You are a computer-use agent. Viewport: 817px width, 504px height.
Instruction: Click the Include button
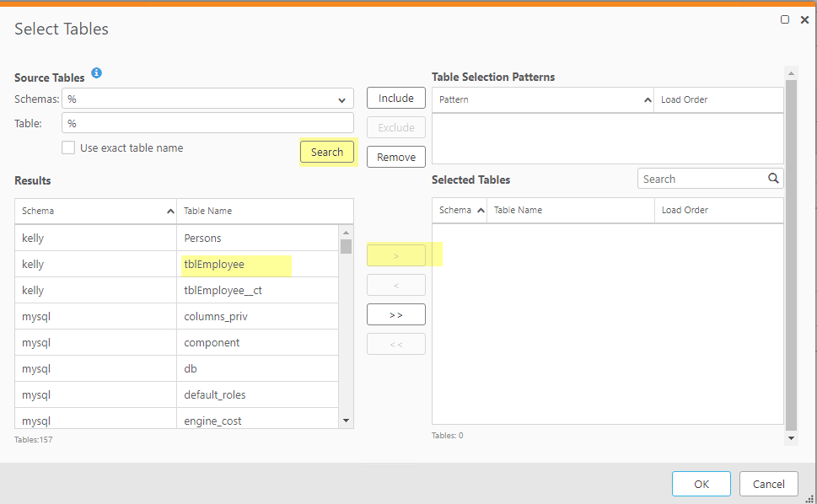(x=396, y=99)
